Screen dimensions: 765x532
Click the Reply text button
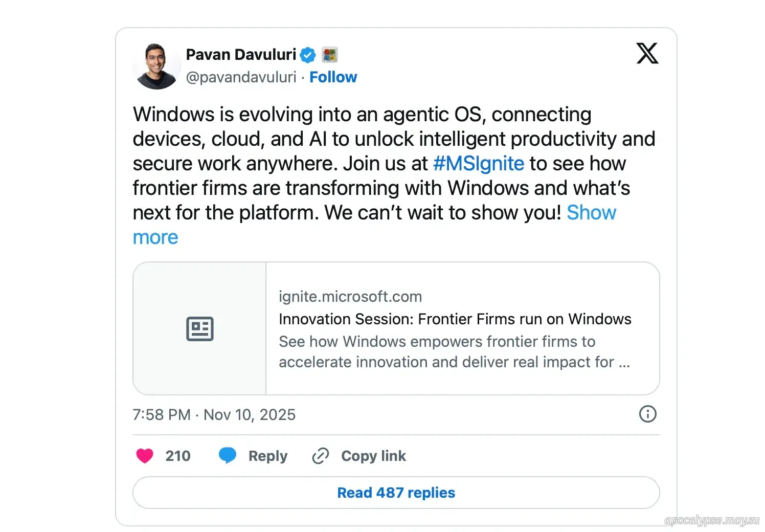point(267,456)
